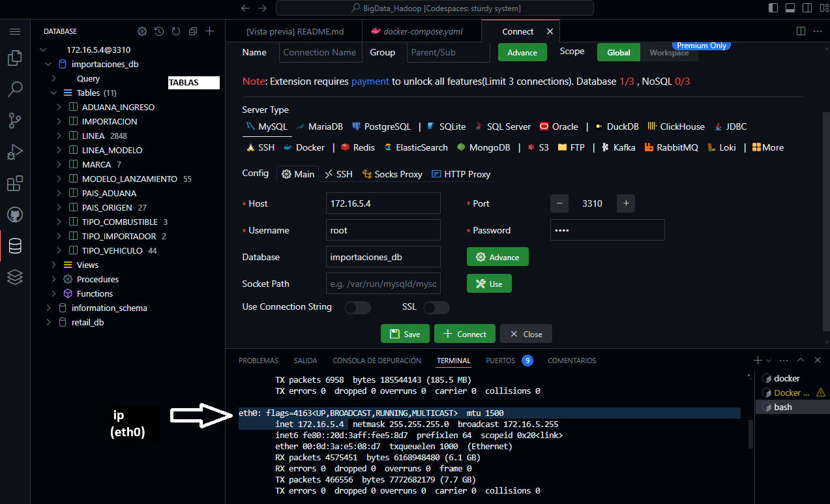Open the GitHub icon in activity bar

14,215
